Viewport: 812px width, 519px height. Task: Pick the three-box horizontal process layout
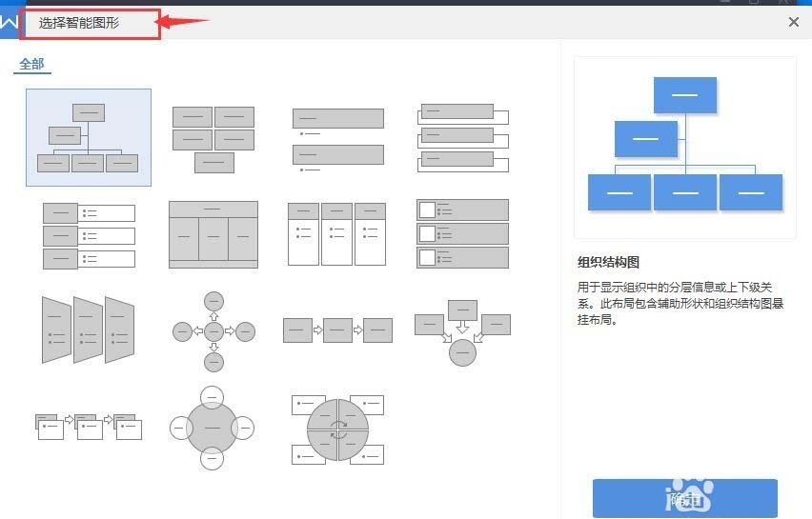pyautogui.click(x=337, y=330)
